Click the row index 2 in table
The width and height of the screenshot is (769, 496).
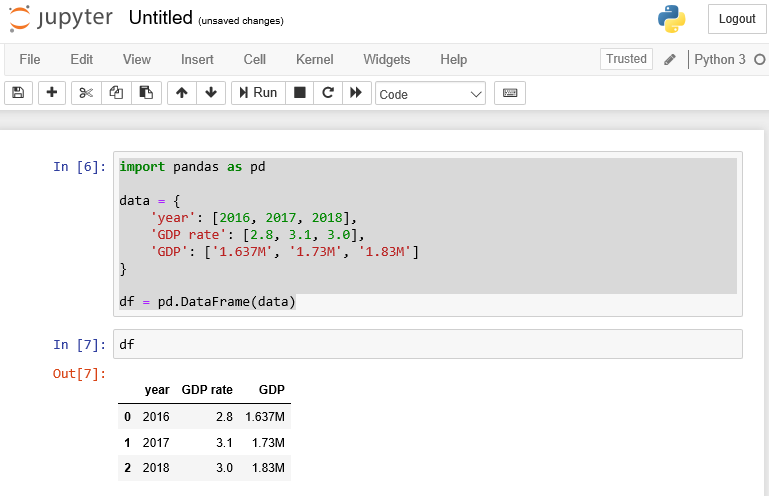pos(128,468)
